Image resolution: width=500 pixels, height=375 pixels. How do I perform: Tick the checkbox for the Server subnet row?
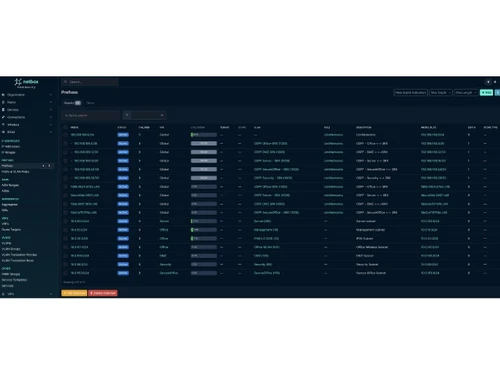[65, 221]
